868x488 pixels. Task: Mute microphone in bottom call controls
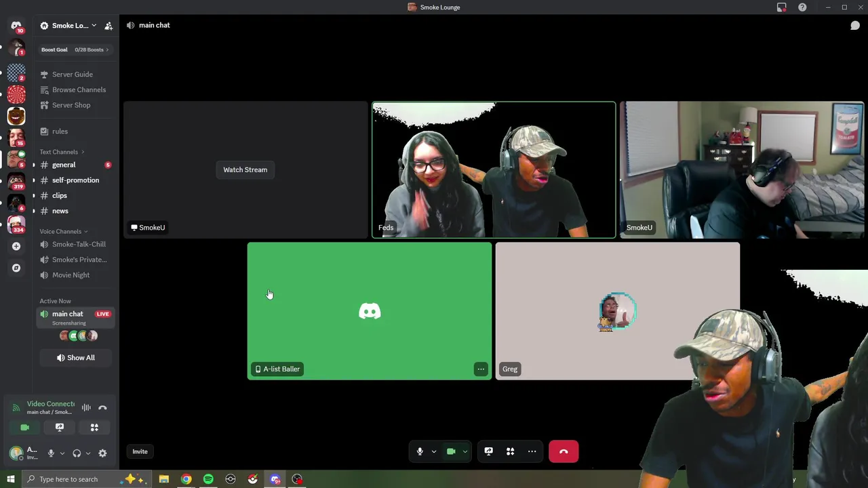pyautogui.click(x=420, y=451)
